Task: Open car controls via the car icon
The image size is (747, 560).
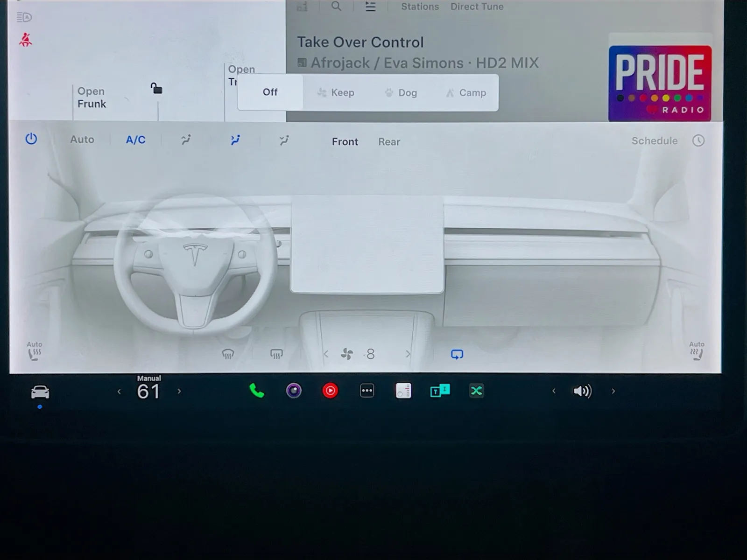Action: 40,392
